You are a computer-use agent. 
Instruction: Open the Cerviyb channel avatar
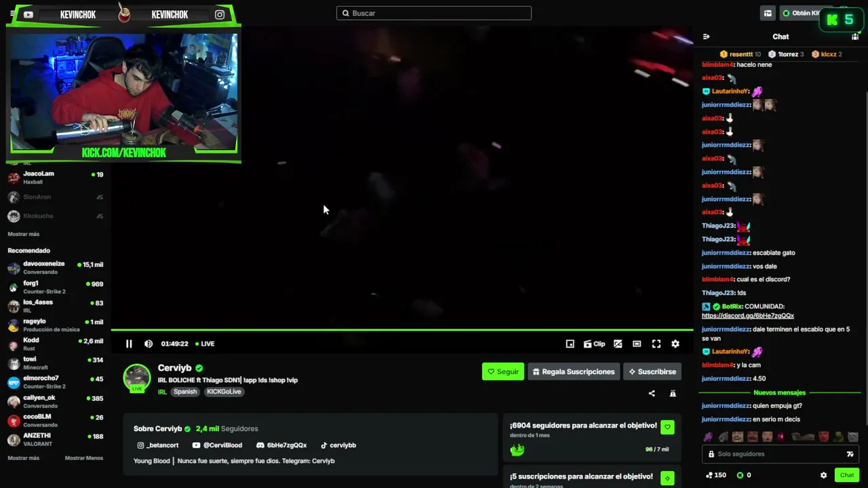(136, 378)
